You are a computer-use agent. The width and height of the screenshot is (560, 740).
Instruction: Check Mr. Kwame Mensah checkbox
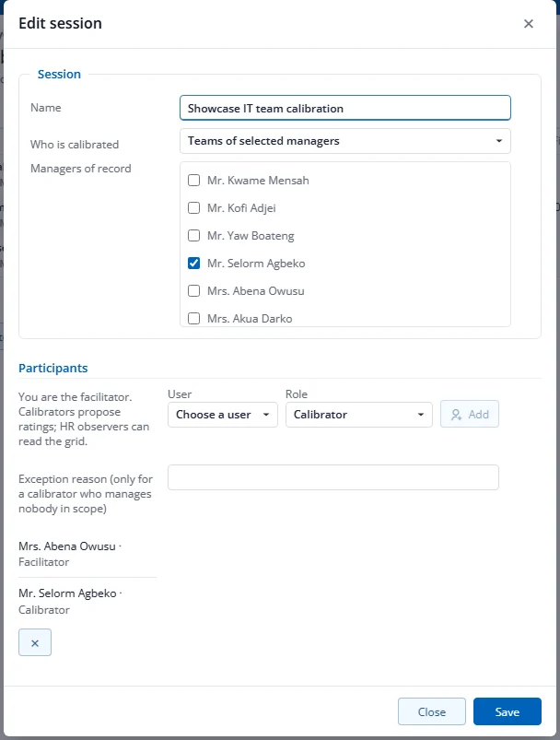pos(194,181)
